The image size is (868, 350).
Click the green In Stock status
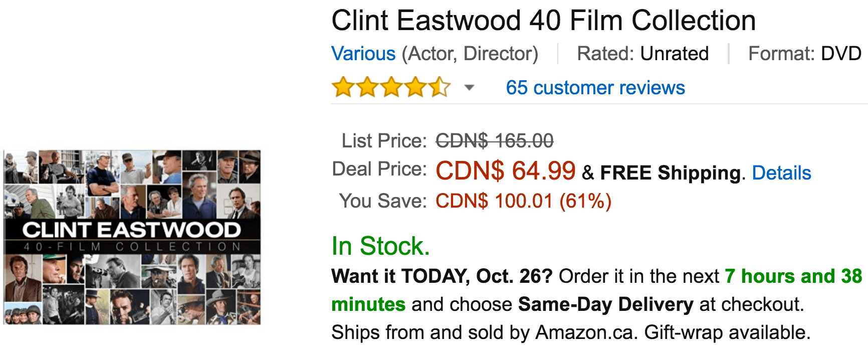click(x=381, y=246)
